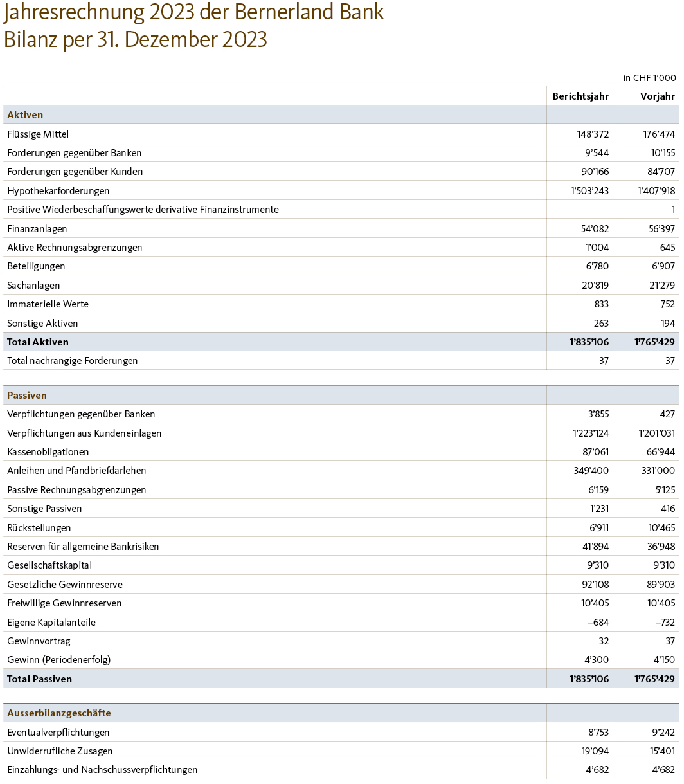Click 'Gewinn (Periodenerfolg)' label

(x=59, y=660)
